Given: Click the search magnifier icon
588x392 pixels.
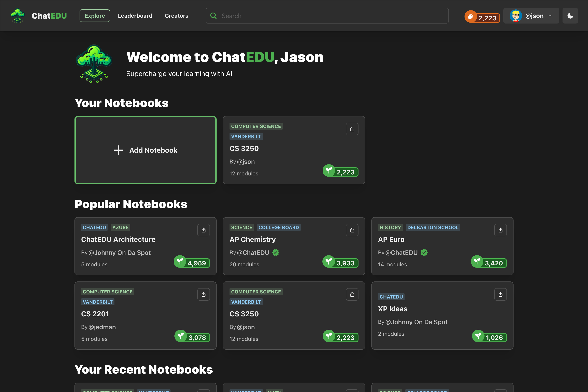Looking at the screenshot, I should tap(213, 16).
